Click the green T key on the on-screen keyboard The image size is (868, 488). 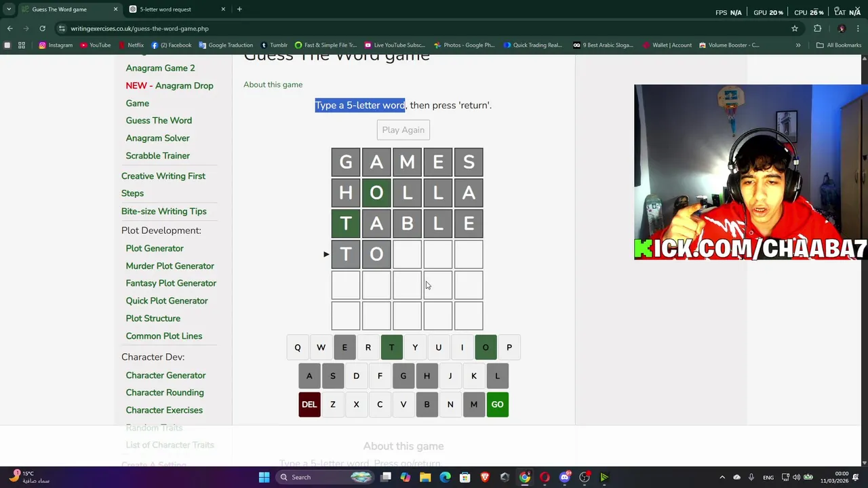[391, 348]
